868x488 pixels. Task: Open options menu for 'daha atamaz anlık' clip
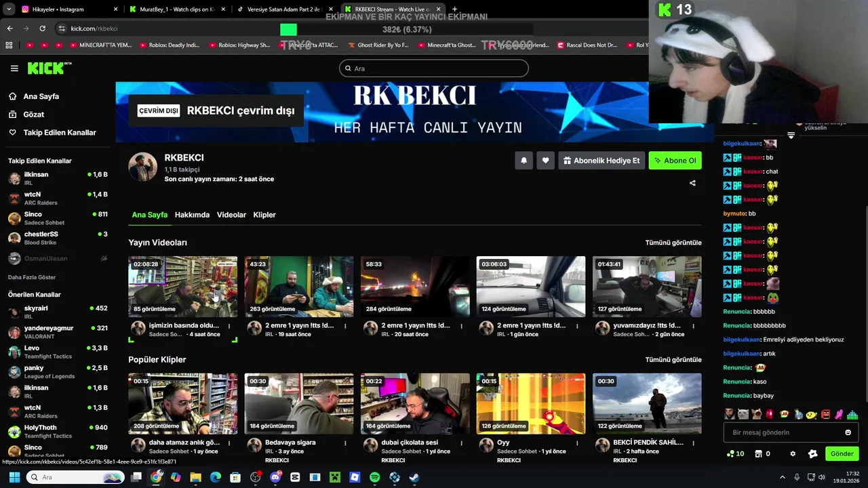(x=229, y=443)
